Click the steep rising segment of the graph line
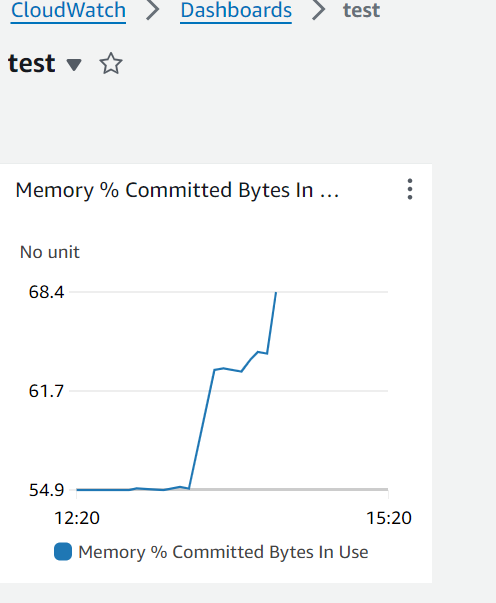Screen dimensions: 496x603 pyautogui.click(x=202, y=429)
